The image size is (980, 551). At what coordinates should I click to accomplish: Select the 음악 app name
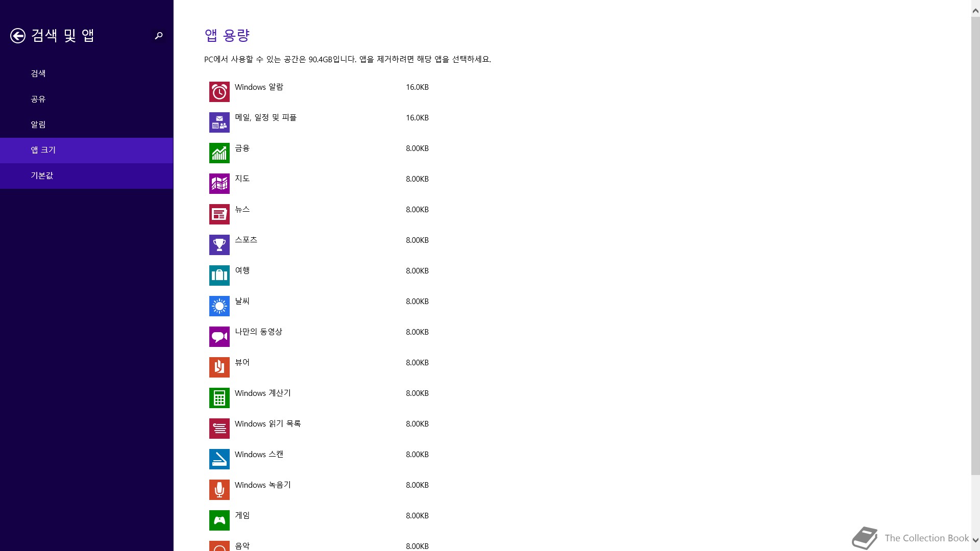tap(242, 546)
